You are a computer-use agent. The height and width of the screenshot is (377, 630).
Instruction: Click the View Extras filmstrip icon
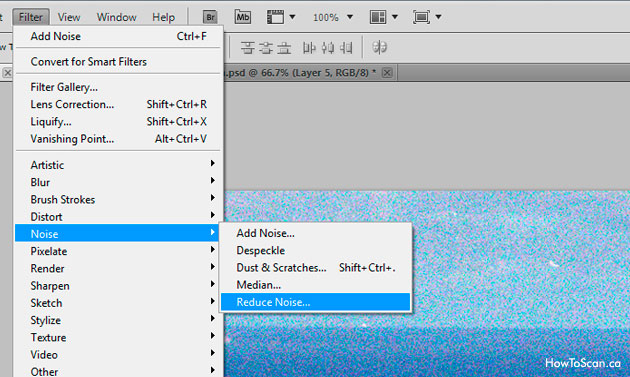(275, 17)
